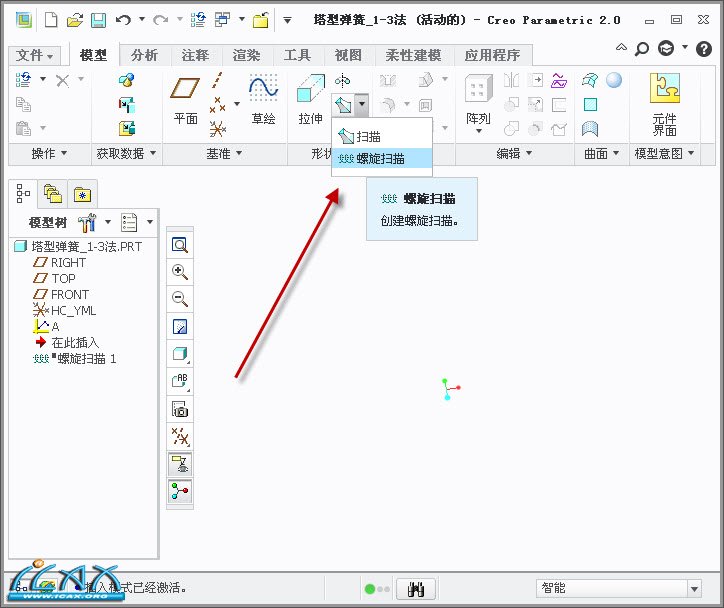Save the model with the floppy icon
The image size is (724, 608).
(x=98, y=20)
